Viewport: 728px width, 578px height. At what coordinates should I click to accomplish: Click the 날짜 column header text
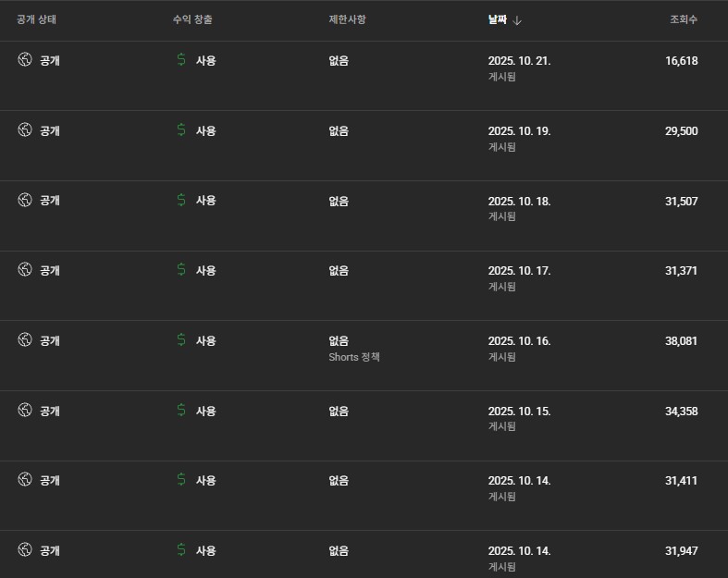[x=498, y=19]
